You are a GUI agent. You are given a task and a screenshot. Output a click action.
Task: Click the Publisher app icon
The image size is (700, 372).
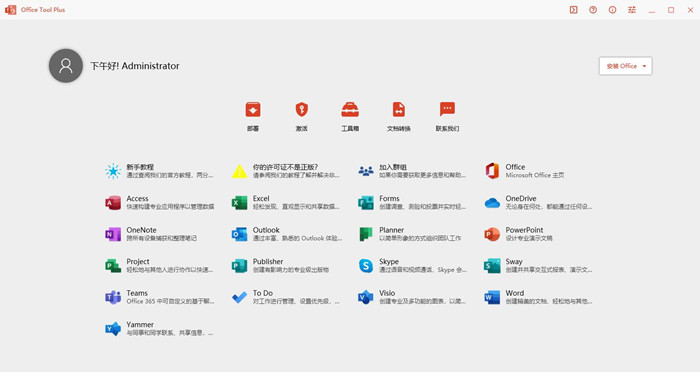pos(239,266)
